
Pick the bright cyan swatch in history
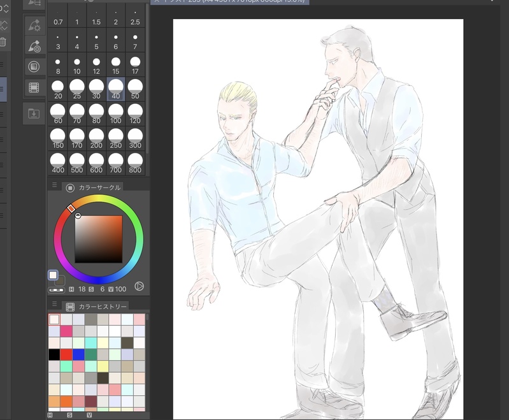tap(90, 343)
